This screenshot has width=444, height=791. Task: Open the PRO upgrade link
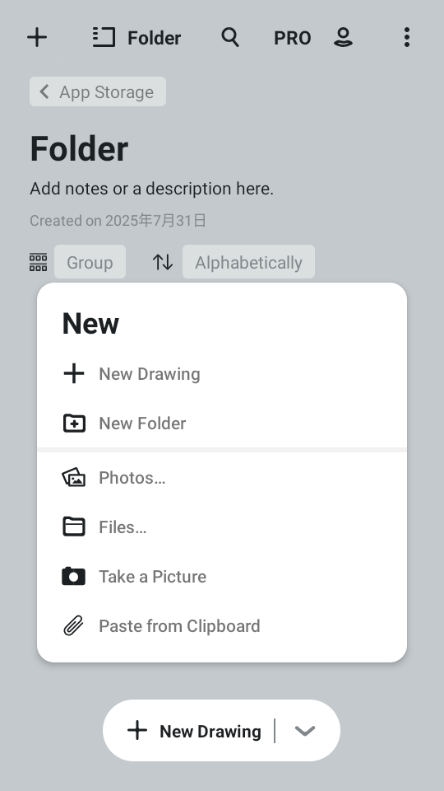coord(292,38)
